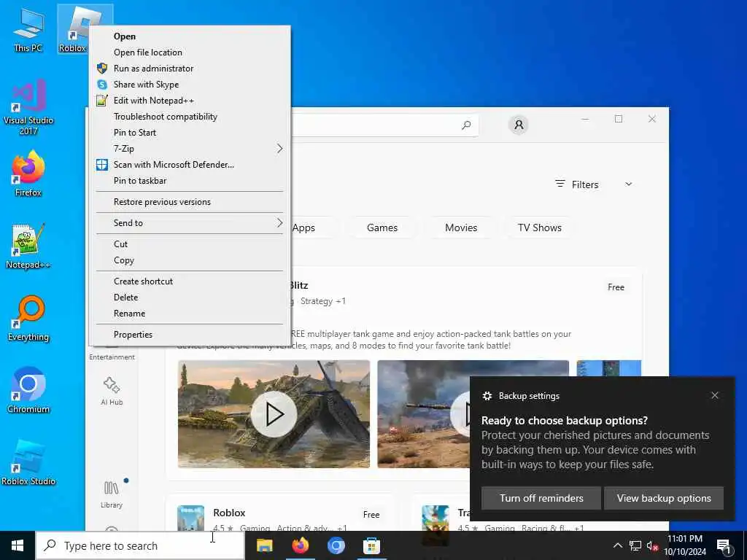Show hidden system tray icons
The width and height of the screenshot is (747, 560).
(x=617, y=545)
